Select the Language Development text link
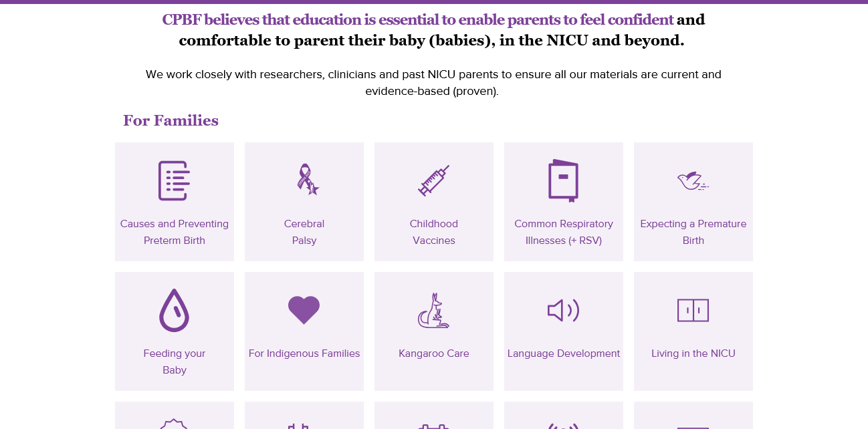 (x=564, y=353)
